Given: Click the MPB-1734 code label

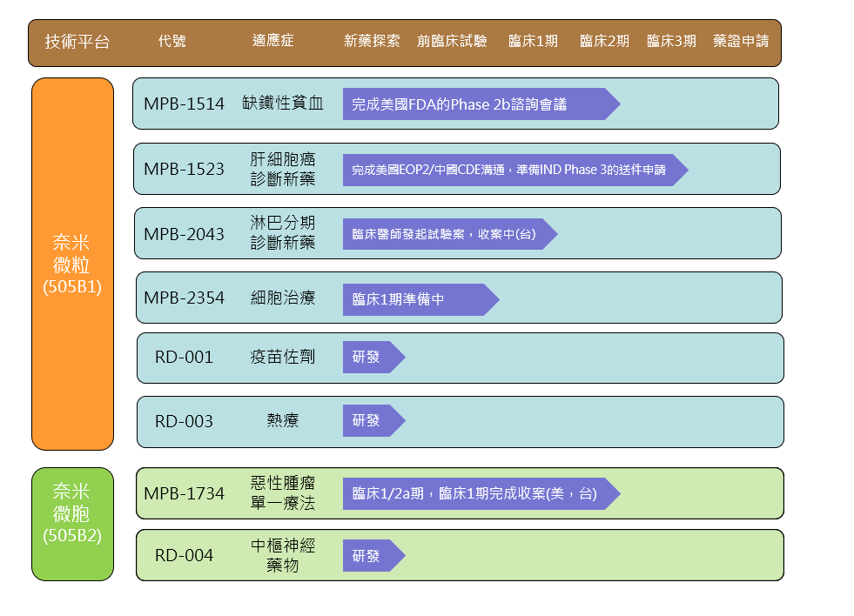Looking at the screenshot, I should 181,493.
